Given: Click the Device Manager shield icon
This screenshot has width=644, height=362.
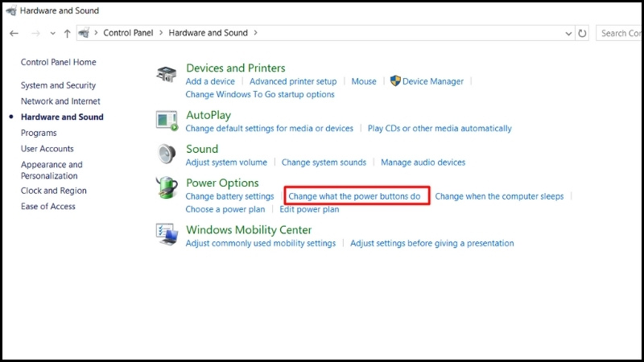Looking at the screenshot, I should tap(395, 81).
